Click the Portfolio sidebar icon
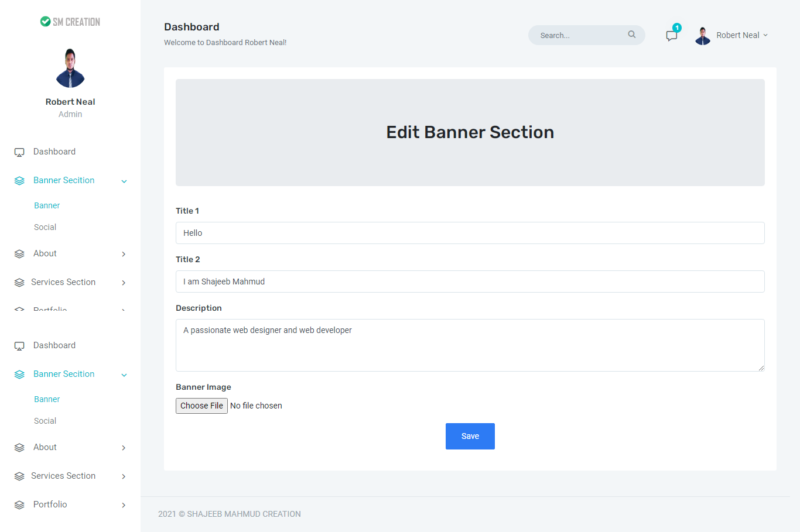800x532 pixels. pyautogui.click(x=19, y=504)
